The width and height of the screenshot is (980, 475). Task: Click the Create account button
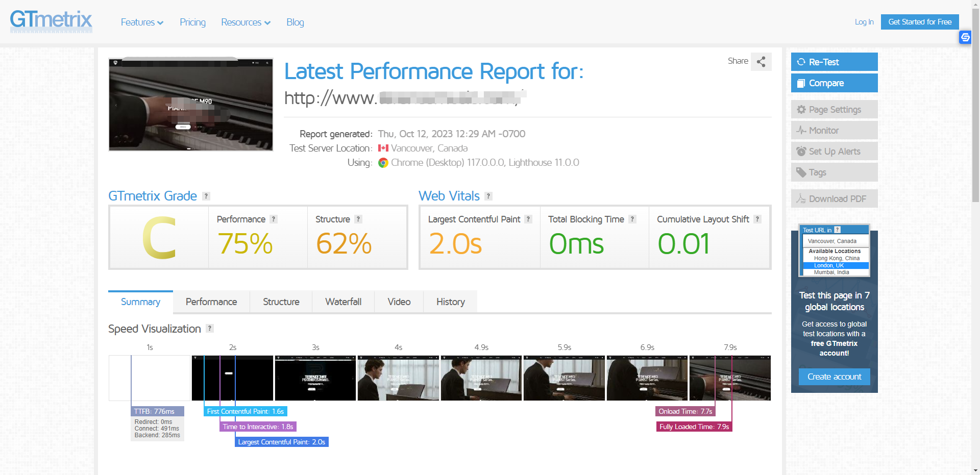click(834, 377)
